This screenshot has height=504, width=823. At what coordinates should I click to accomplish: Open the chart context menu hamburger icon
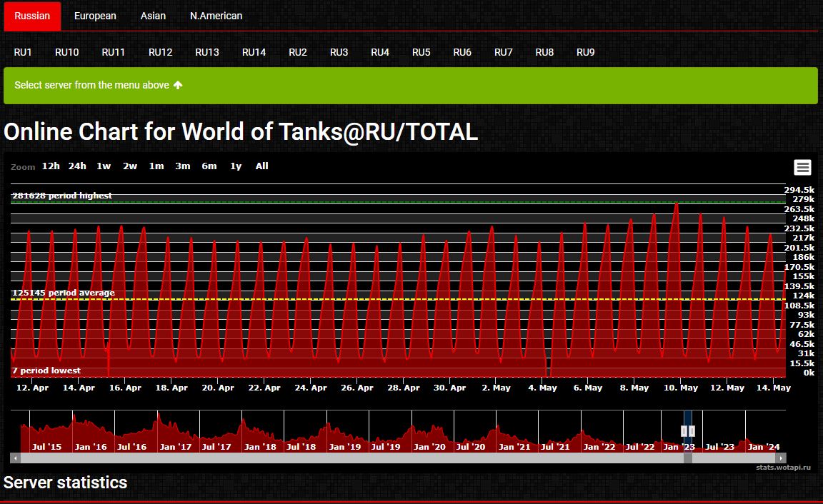802,167
